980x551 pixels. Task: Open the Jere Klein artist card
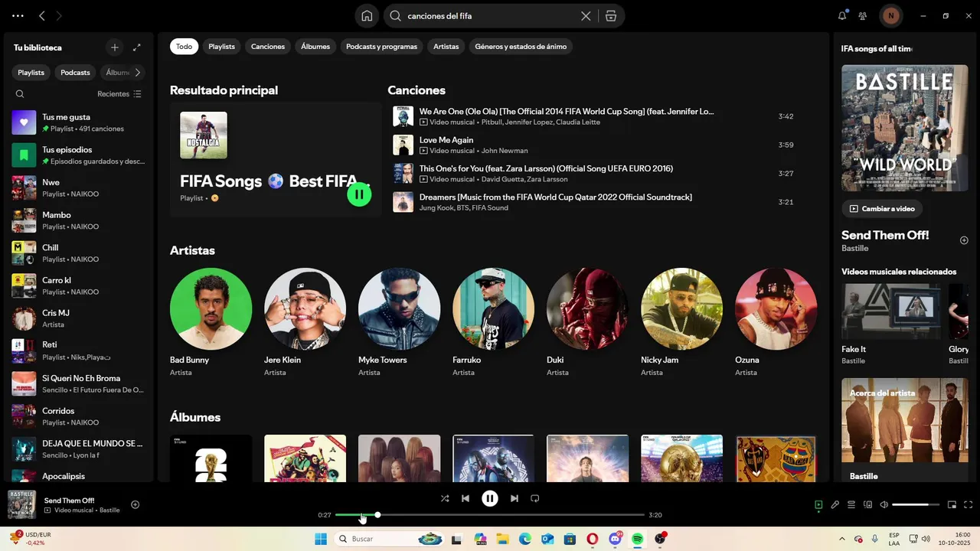pos(305,323)
